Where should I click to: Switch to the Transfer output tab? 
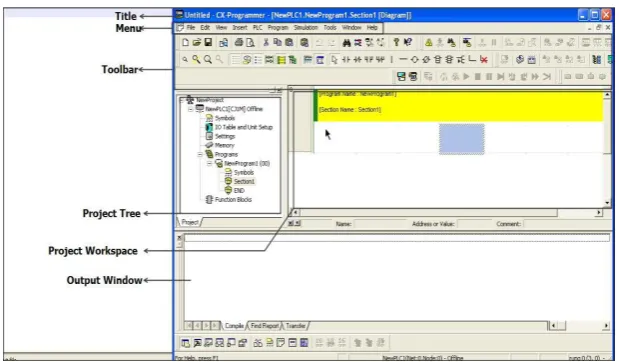coord(295,326)
